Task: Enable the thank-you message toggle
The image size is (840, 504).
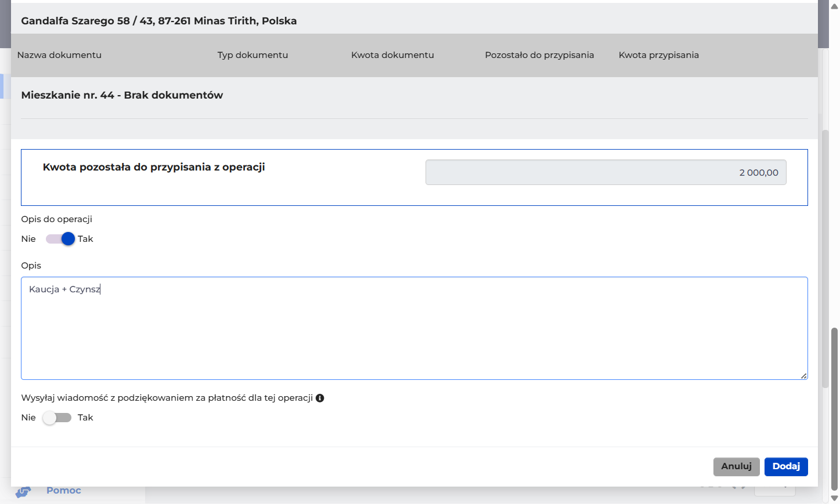Action: pos(57,418)
